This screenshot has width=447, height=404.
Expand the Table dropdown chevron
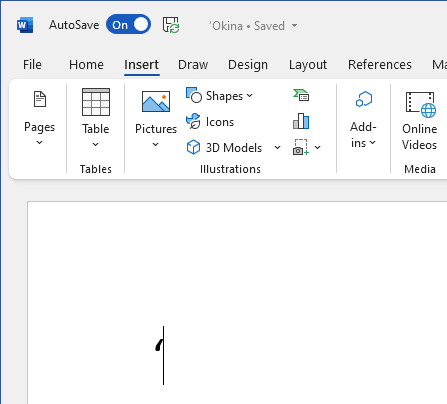[96, 145]
